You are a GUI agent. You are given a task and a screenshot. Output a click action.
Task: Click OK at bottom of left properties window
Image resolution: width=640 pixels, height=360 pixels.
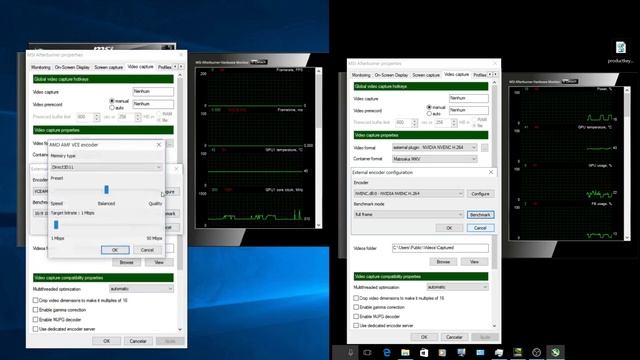coord(106,341)
